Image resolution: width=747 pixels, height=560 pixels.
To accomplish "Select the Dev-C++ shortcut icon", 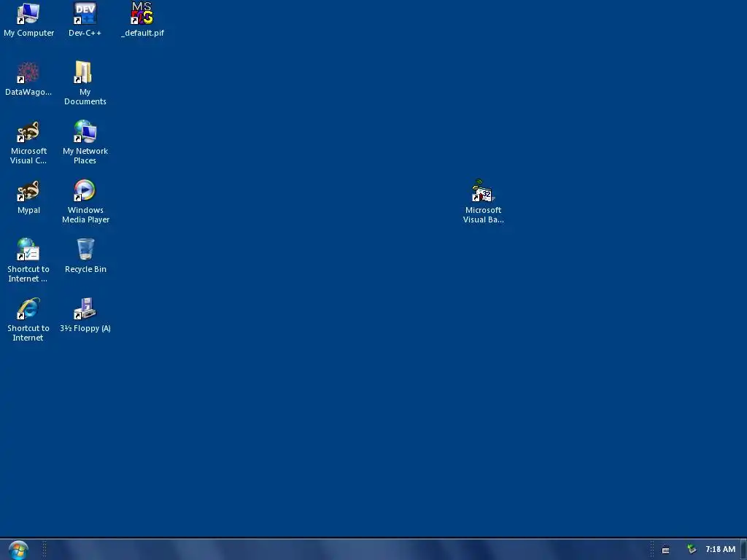I will point(85,20).
